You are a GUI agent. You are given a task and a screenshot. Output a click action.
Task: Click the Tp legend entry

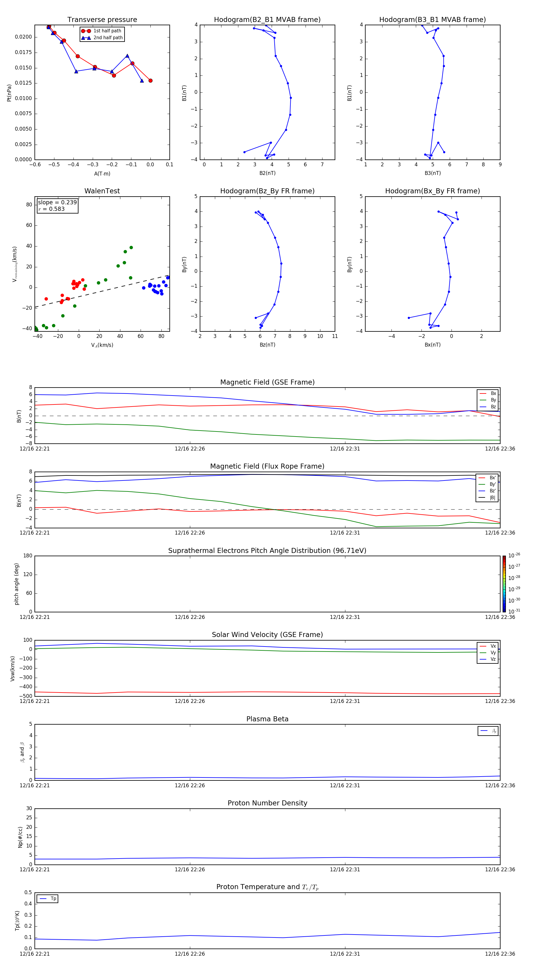[48, 899]
